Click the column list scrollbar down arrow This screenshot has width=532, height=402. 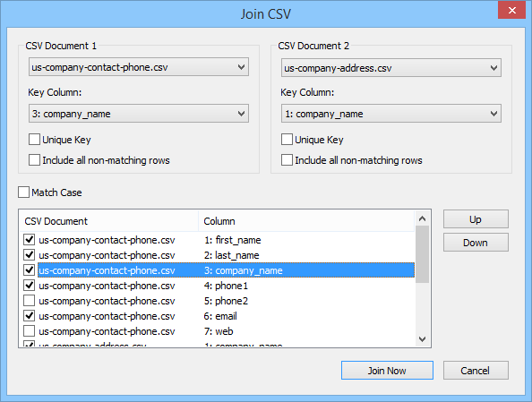423,339
